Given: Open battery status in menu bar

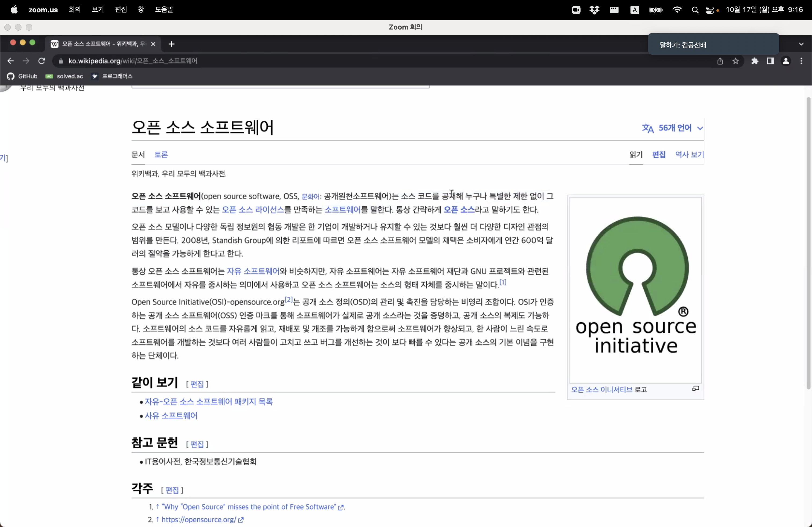Looking at the screenshot, I should (656, 10).
